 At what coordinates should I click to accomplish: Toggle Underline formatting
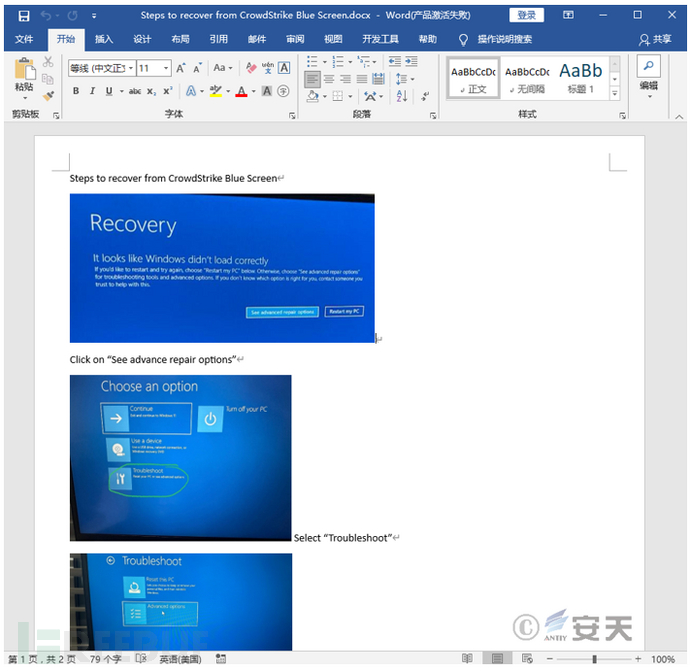click(109, 91)
